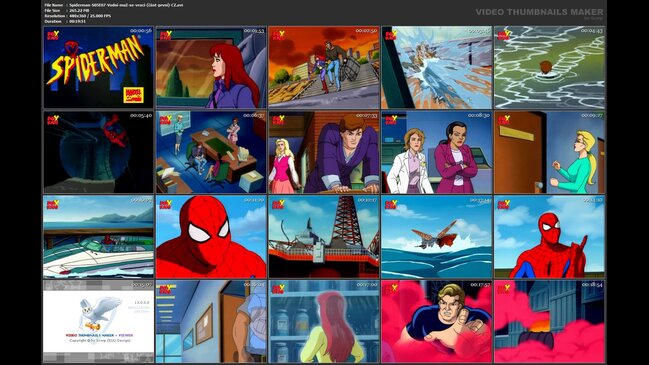
Task: Click the Spider-Man pointing upward thumbnail
Action: click(549, 237)
